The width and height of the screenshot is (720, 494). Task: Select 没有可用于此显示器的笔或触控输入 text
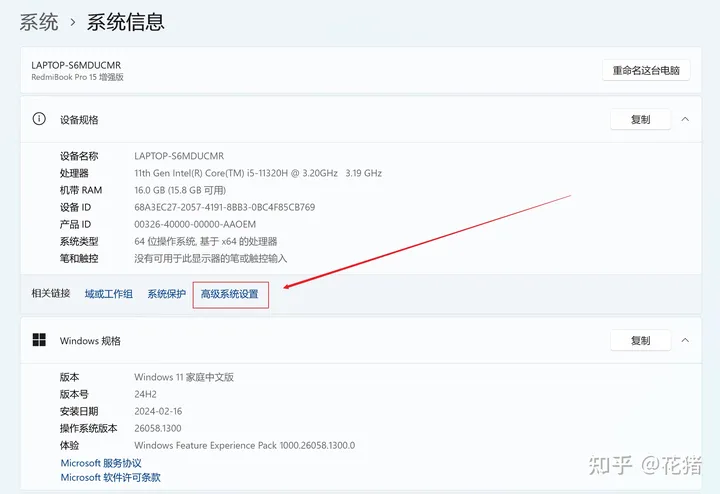click(211, 258)
